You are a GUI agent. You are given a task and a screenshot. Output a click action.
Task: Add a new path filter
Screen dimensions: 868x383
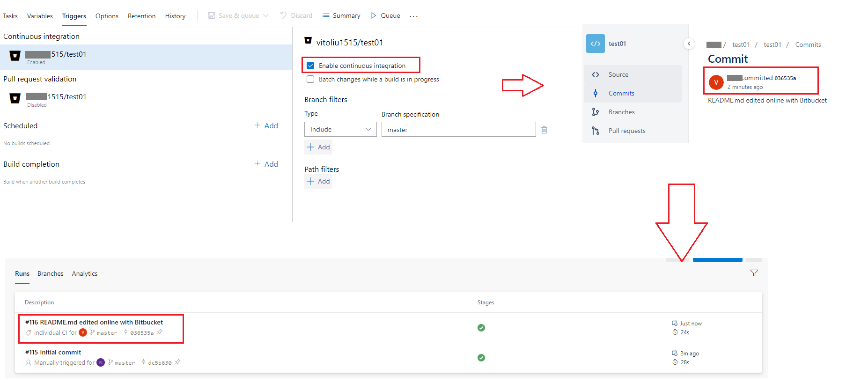point(318,181)
